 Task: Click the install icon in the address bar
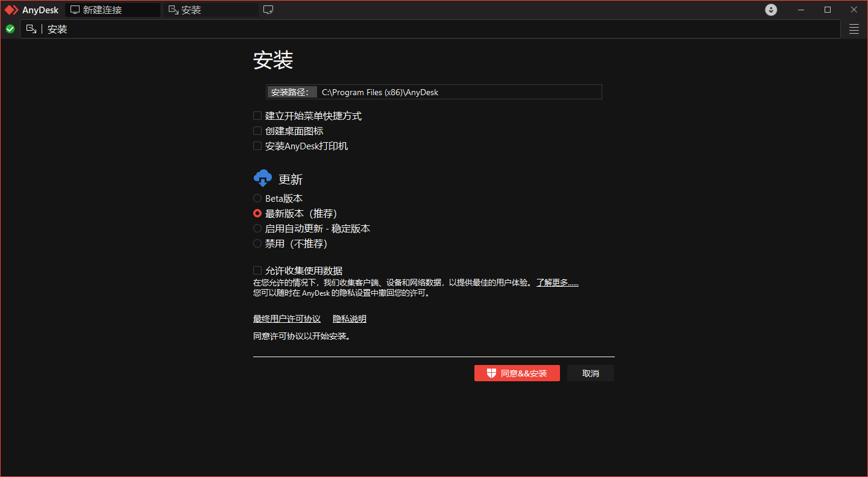coord(31,29)
